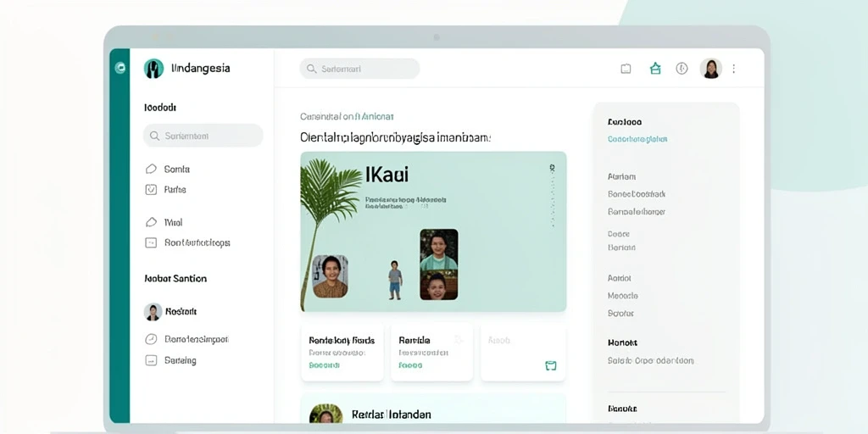Click the magnifier icon in the top search bar
Screen dimensions: 868x434
pos(312,69)
